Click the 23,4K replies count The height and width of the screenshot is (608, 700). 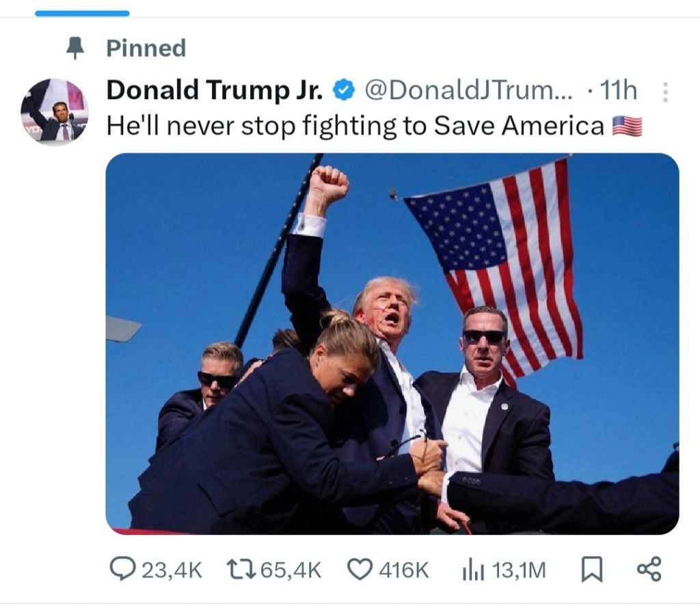pyautogui.click(x=172, y=570)
